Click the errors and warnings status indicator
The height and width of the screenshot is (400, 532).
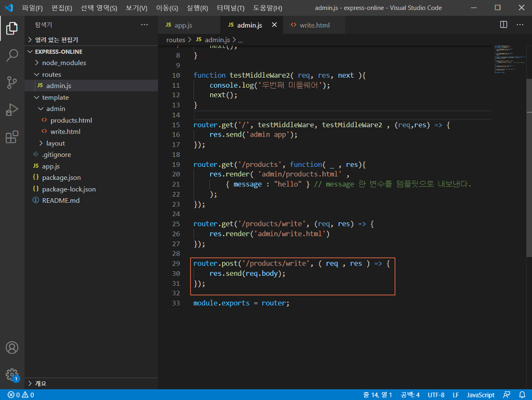[x=21, y=395]
